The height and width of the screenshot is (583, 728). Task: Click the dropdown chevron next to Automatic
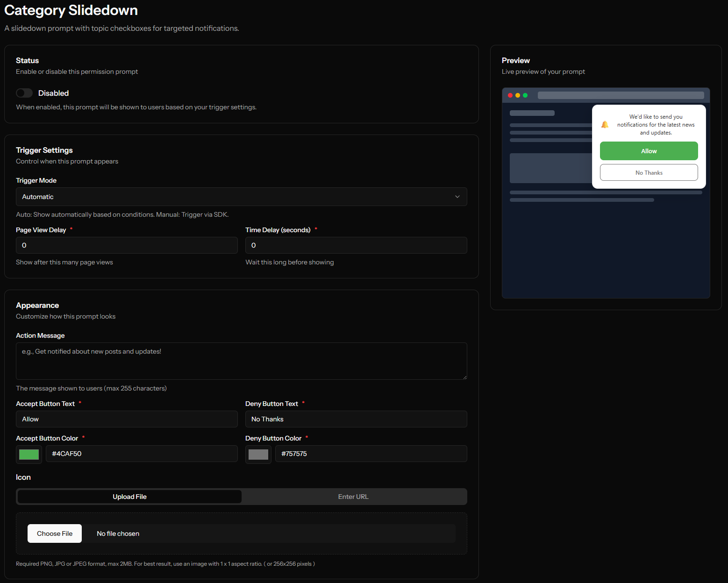tap(457, 197)
